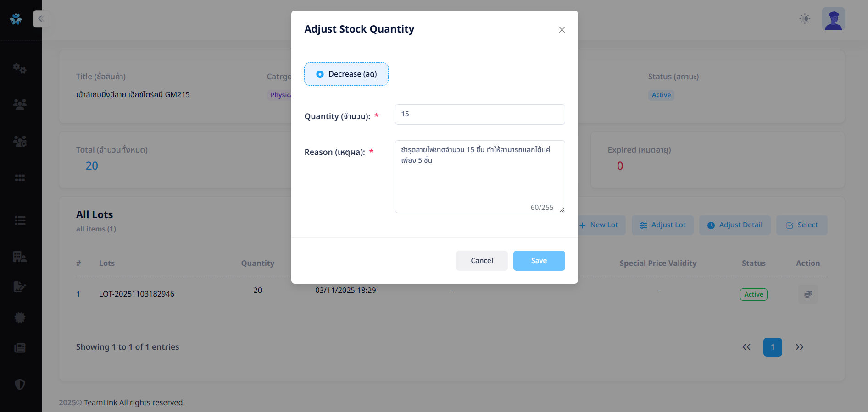Open the gears settings sidebar icon
The height and width of the screenshot is (412, 868).
(x=20, y=68)
